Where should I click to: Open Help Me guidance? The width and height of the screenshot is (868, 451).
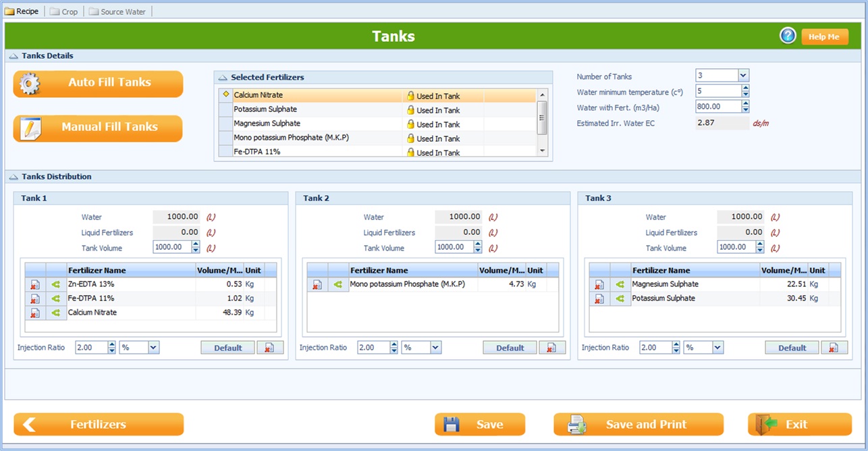[825, 36]
